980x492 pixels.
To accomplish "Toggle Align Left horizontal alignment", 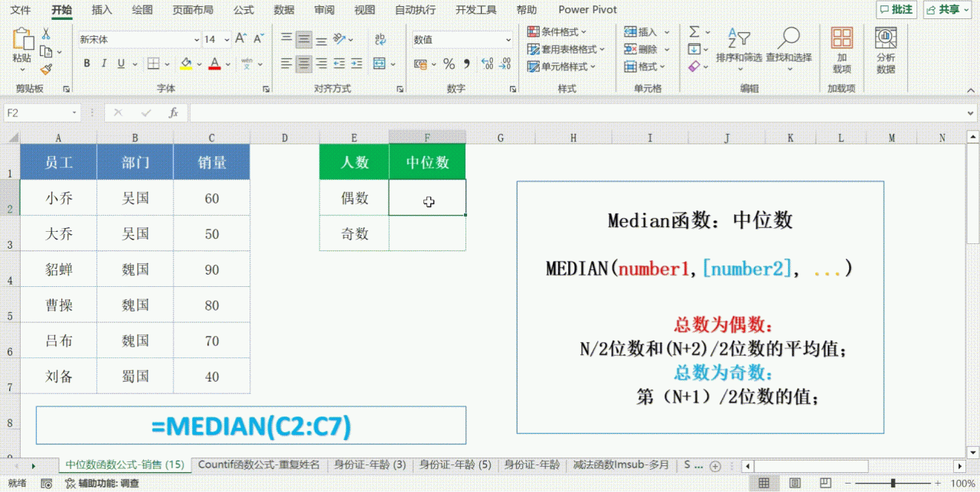I will coord(286,64).
